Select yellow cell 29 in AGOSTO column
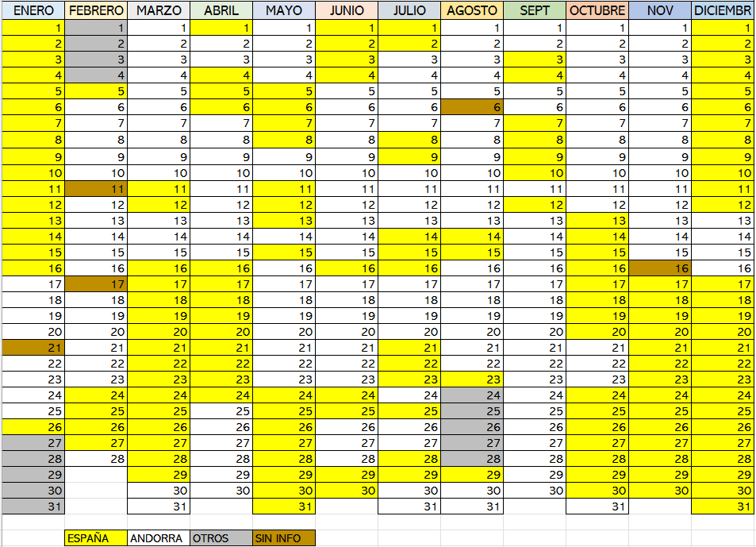The width and height of the screenshot is (756, 547). (472, 475)
